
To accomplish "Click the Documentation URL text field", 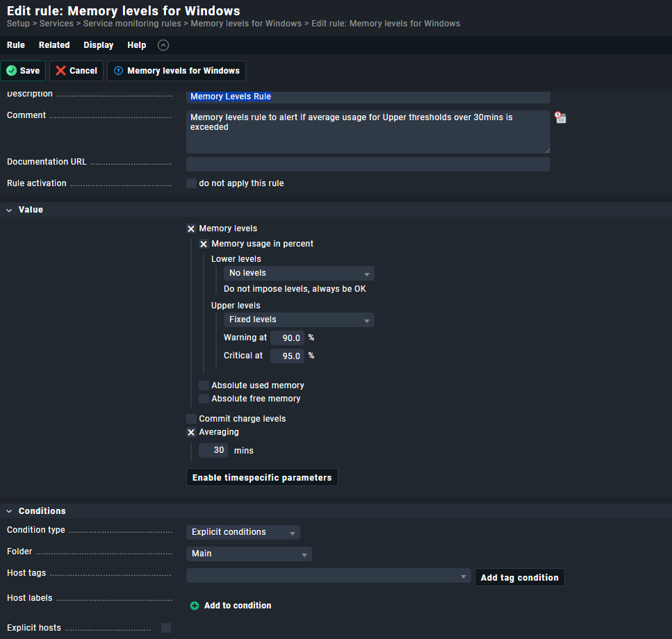I will tap(368, 164).
